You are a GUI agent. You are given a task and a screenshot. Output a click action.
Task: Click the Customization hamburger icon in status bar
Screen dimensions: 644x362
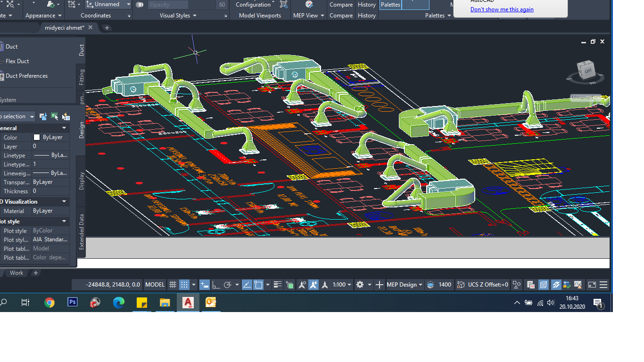[x=603, y=285]
